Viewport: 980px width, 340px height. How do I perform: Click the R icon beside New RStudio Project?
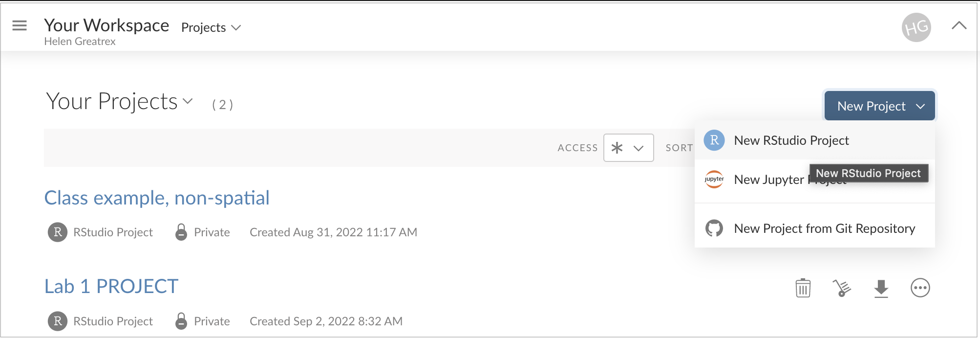(x=714, y=140)
